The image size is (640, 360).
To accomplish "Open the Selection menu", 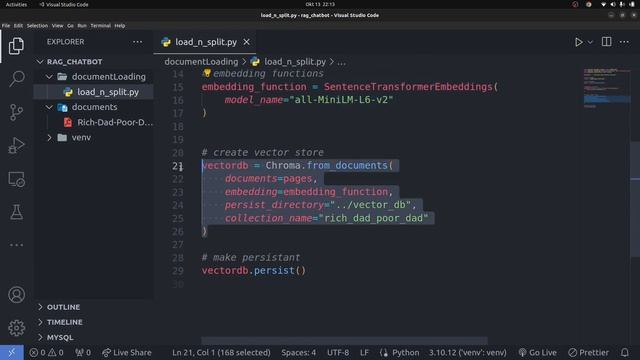I will (x=37, y=25).
